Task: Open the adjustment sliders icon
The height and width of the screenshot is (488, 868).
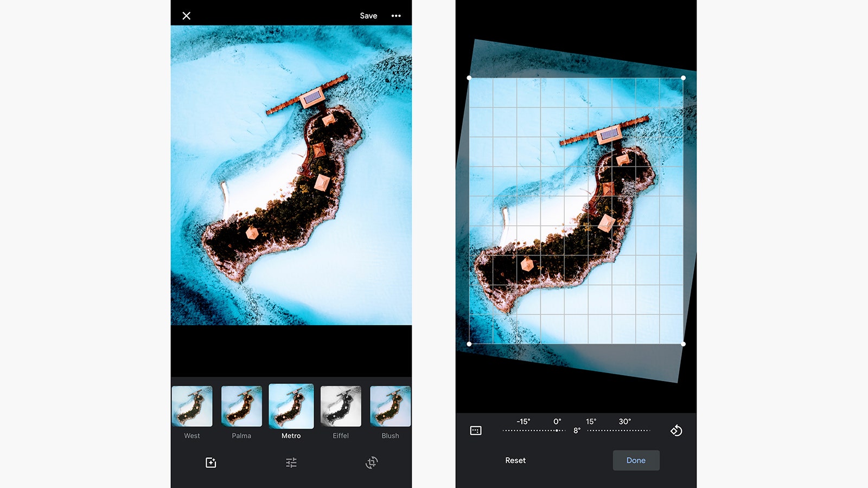Action: point(291,463)
